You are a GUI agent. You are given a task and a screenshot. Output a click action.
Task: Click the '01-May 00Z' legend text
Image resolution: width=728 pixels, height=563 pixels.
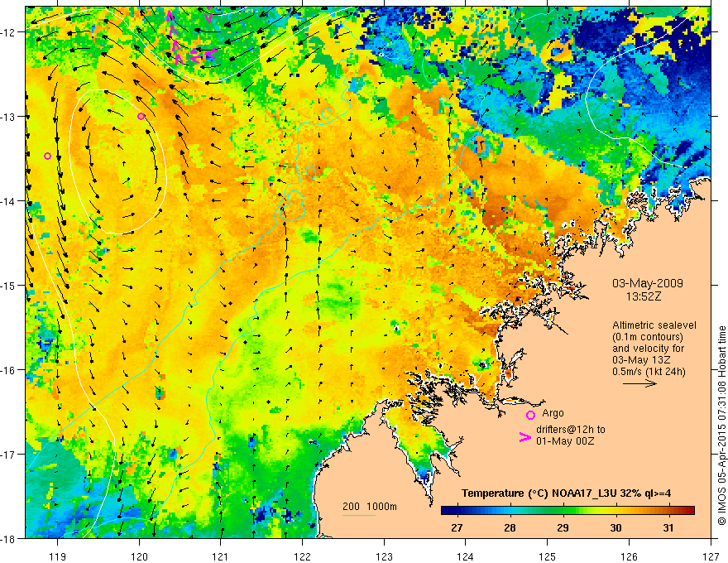click(564, 440)
